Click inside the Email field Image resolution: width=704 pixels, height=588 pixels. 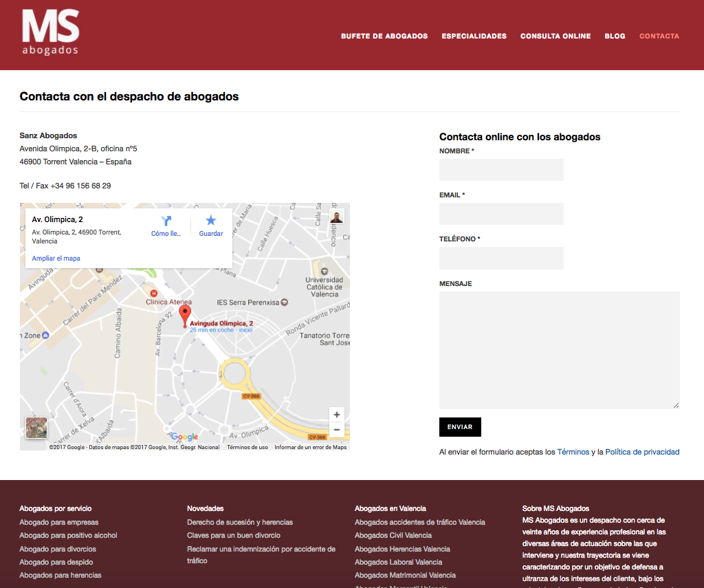click(x=501, y=214)
